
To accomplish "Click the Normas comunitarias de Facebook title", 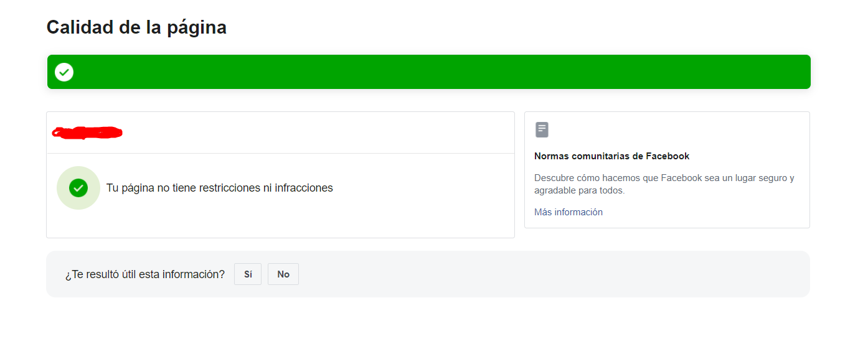I will [x=612, y=156].
